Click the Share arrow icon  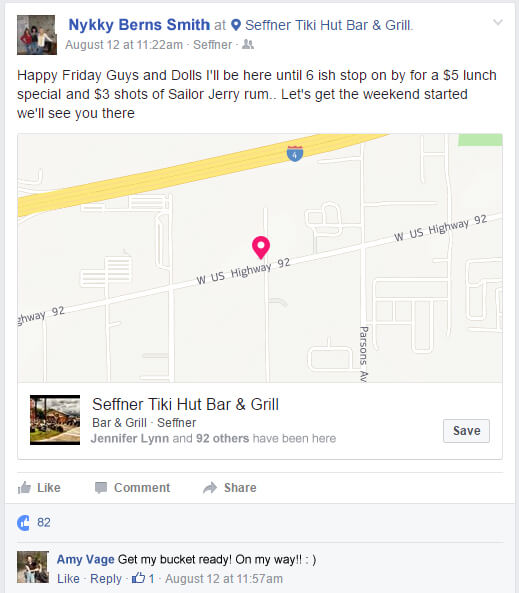(x=210, y=488)
